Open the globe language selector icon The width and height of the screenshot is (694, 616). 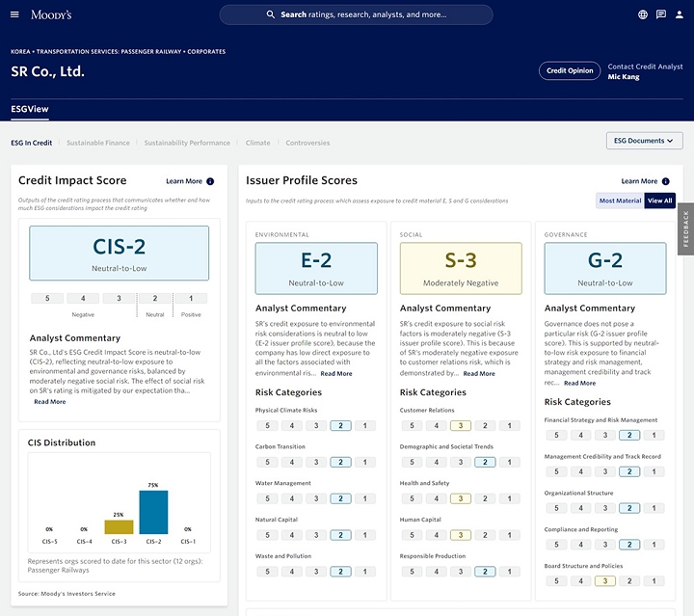point(643,14)
